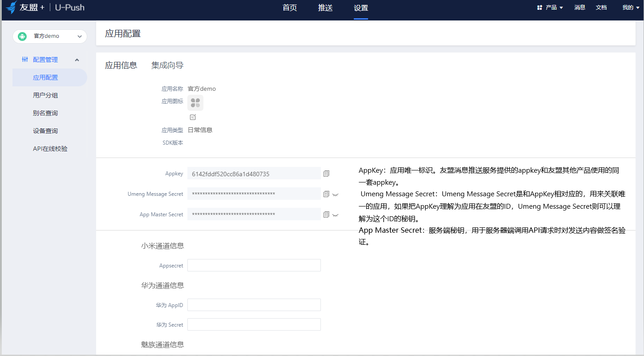This screenshot has width=644, height=356.
Task: Go to the 首页 tab
Action: [290, 8]
